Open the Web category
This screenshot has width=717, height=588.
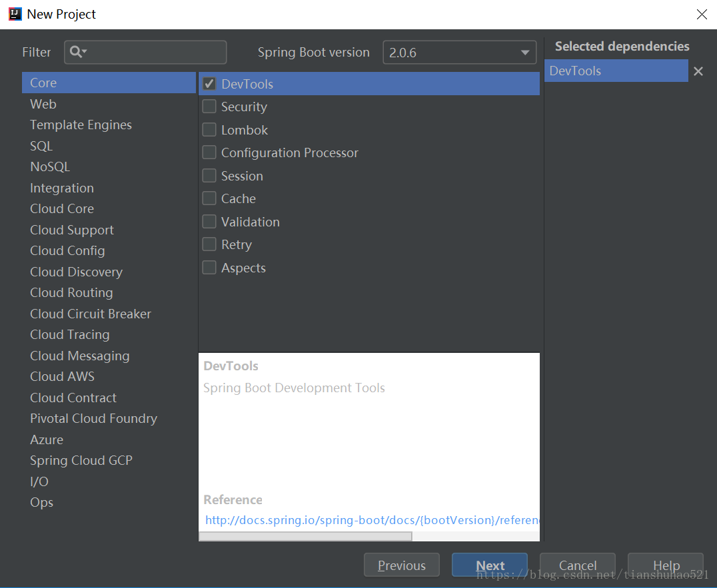click(109, 104)
